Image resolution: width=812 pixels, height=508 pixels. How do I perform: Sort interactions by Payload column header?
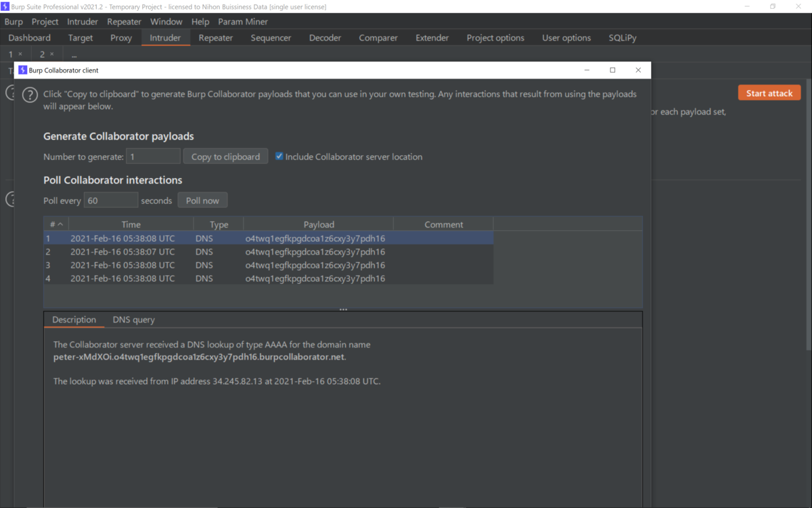(319, 224)
